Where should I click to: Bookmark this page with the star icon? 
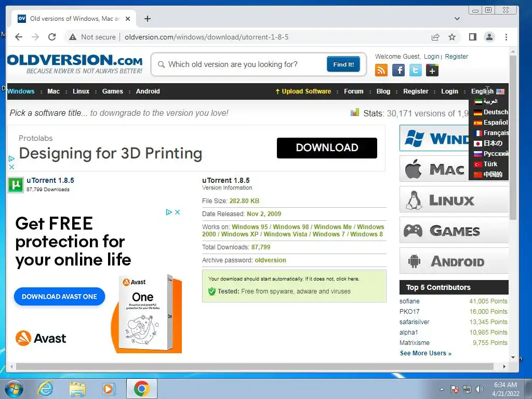tap(452, 37)
